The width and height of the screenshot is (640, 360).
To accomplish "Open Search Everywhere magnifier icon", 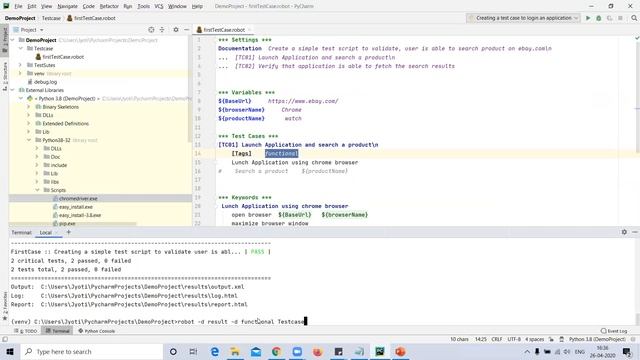I will pyautogui.click(x=634, y=18).
